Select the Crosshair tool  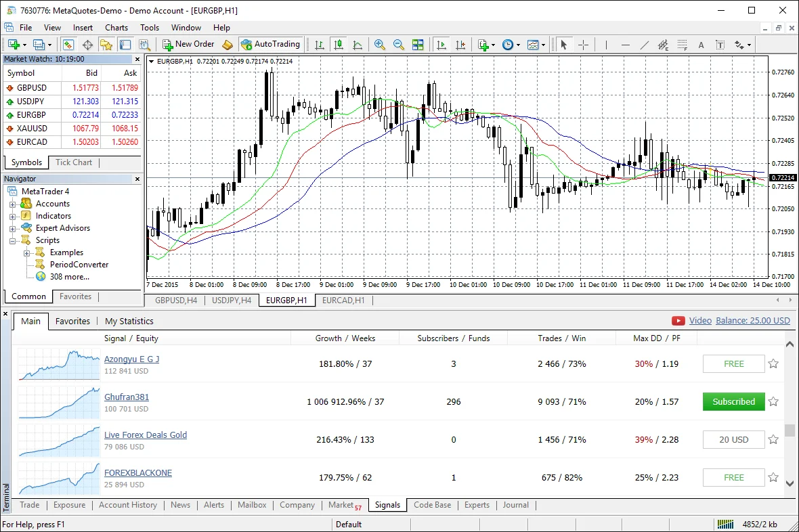coord(583,45)
